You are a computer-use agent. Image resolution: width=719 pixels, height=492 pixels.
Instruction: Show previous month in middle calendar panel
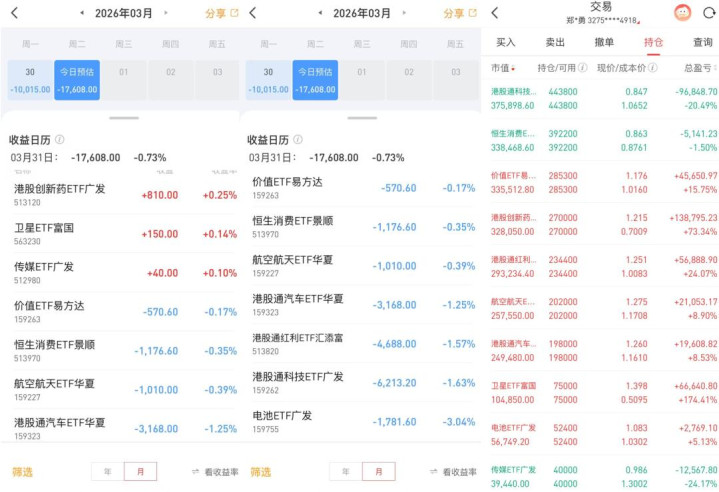point(320,13)
